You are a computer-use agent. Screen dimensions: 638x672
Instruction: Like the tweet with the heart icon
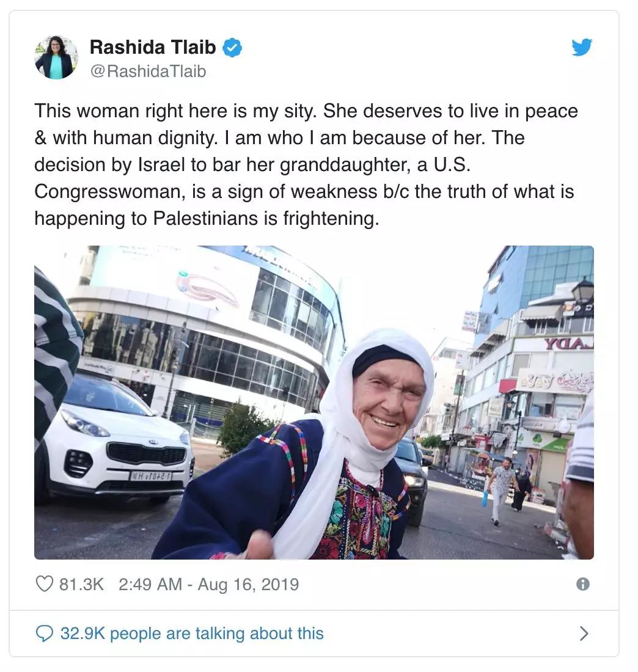44,584
